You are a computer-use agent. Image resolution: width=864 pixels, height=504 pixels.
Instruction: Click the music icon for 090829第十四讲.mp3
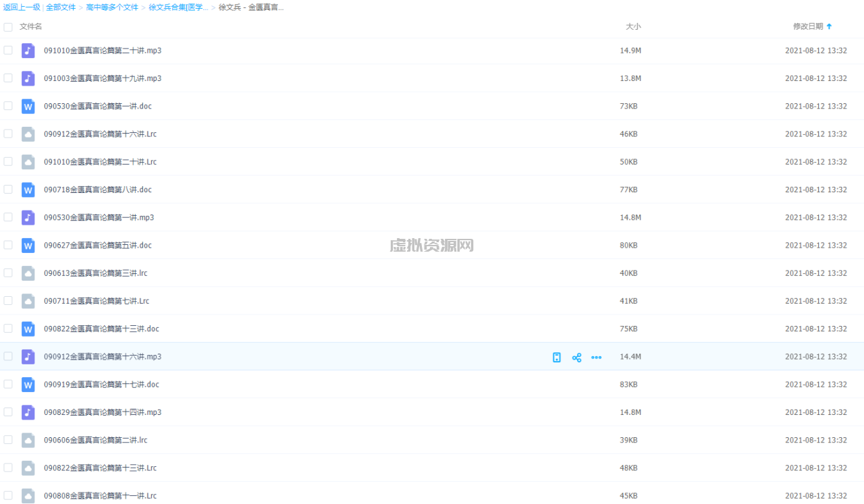pyautogui.click(x=28, y=412)
